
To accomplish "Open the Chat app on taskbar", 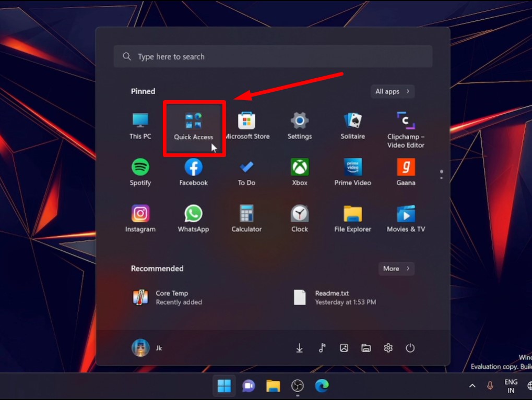I will click(x=249, y=386).
